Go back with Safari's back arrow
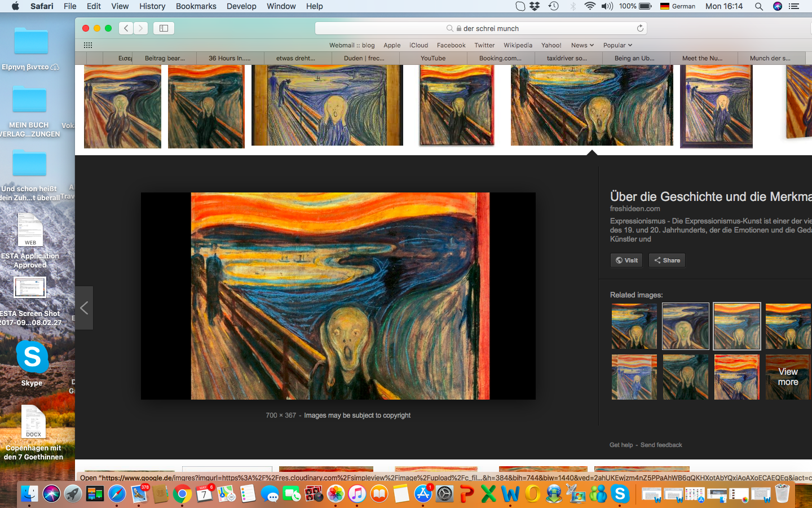812x508 pixels. point(126,28)
